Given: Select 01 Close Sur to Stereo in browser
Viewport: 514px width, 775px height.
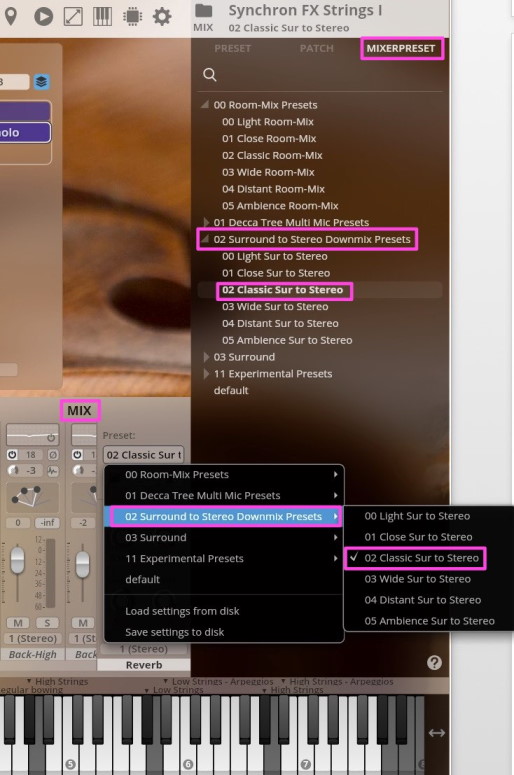Looking at the screenshot, I should pos(276,273).
